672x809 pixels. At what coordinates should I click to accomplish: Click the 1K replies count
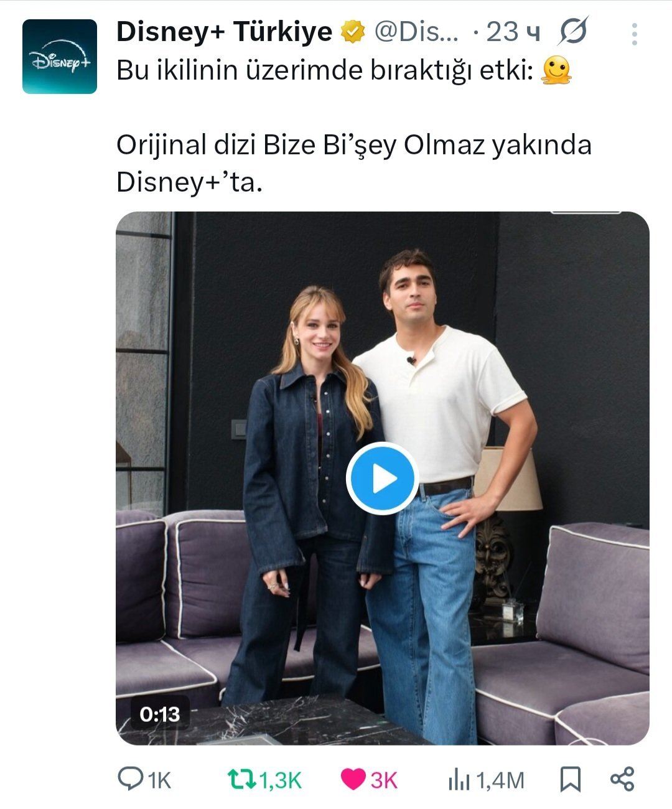pyautogui.click(x=159, y=780)
